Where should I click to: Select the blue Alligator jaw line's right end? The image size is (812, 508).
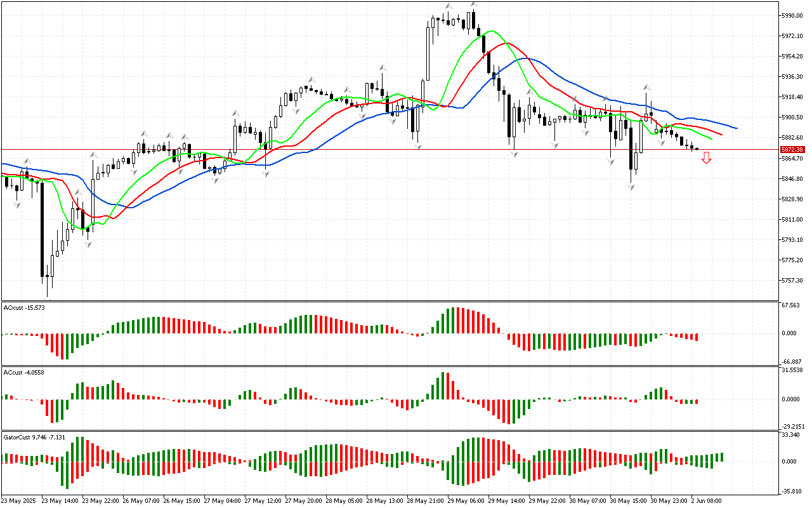(736, 128)
